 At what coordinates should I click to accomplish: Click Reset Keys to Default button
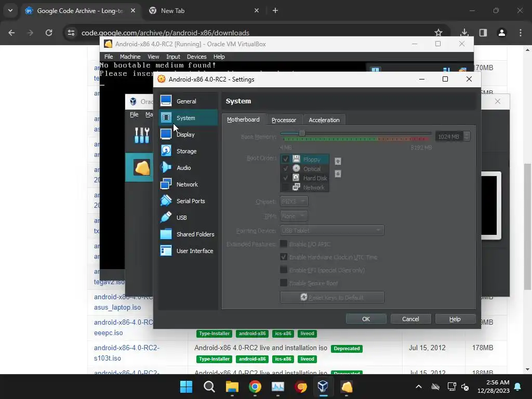(332, 297)
